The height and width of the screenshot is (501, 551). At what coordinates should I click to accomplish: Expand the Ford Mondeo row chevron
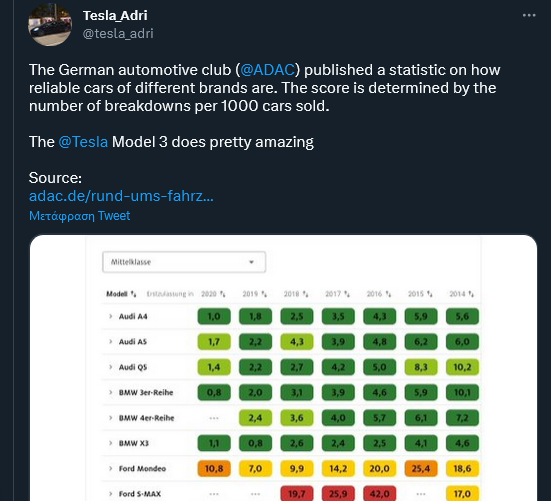click(x=111, y=468)
